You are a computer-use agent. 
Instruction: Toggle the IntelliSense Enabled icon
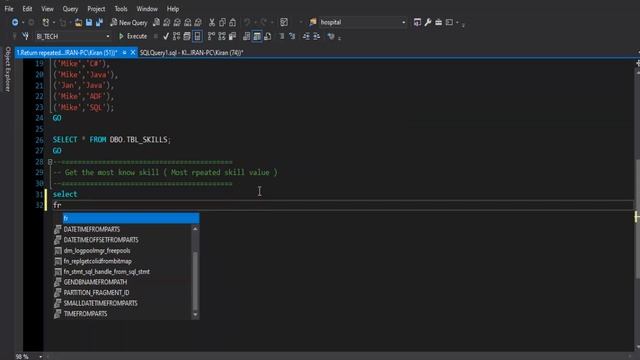pos(198,36)
